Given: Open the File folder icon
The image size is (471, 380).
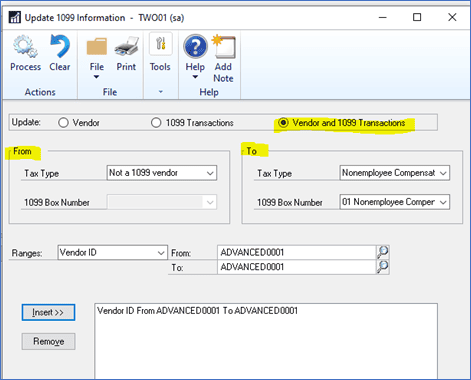Looking at the screenshot, I should click(97, 46).
